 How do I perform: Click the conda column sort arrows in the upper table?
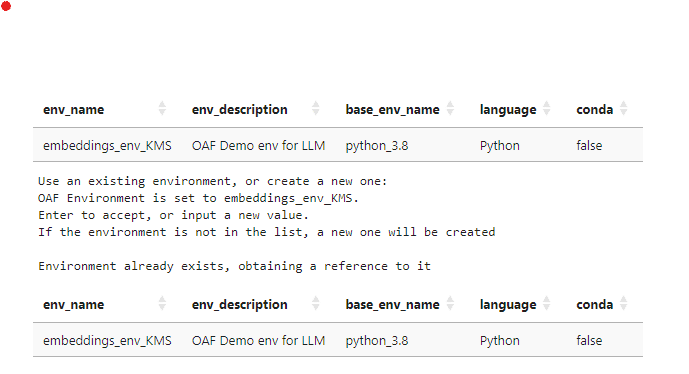click(624, 108)
